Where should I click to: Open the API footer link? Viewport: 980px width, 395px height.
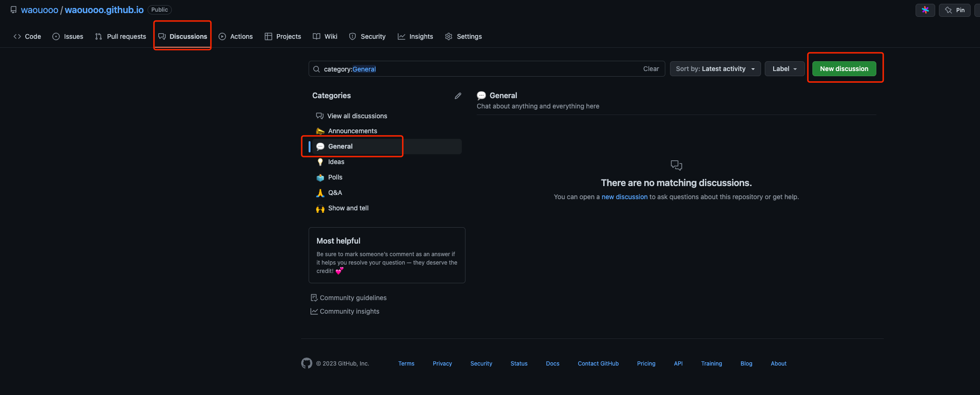coord(678,364)
